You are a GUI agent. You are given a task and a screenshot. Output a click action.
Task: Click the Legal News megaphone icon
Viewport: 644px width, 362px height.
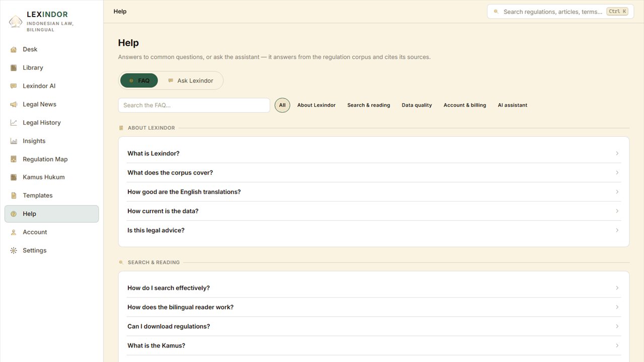click(x=14, y=105)
